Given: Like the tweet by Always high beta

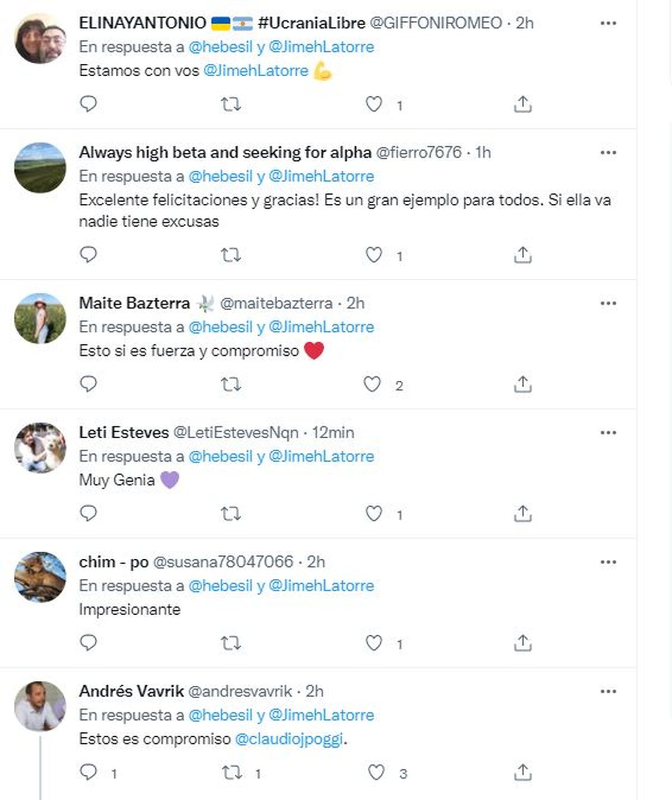Looking at the screenshot, I should (374, 255).
